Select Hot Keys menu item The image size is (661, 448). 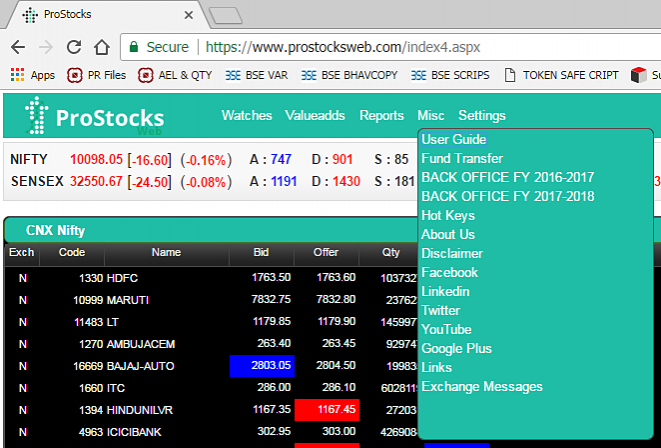coord(448,215)
